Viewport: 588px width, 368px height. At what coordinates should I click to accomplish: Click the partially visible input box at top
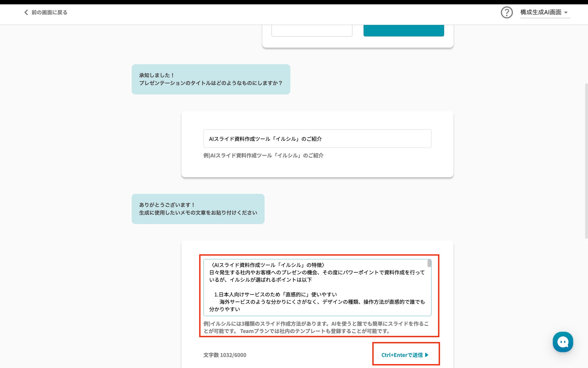click(312, 31)
